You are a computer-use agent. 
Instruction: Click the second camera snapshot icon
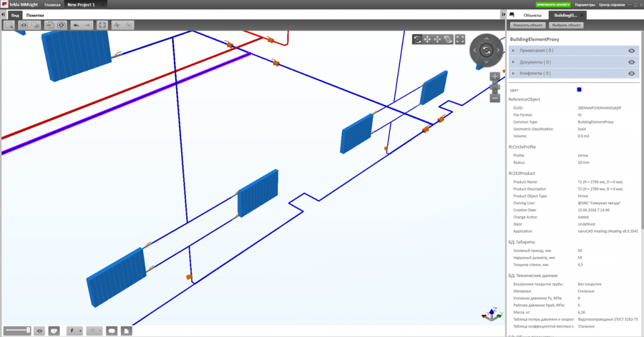[61, 25]
